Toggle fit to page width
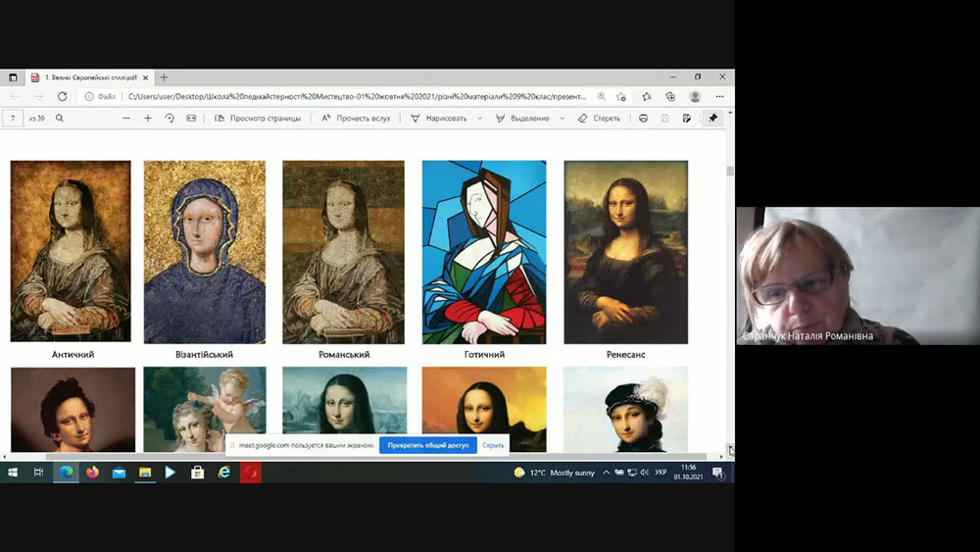 [191, 119]
